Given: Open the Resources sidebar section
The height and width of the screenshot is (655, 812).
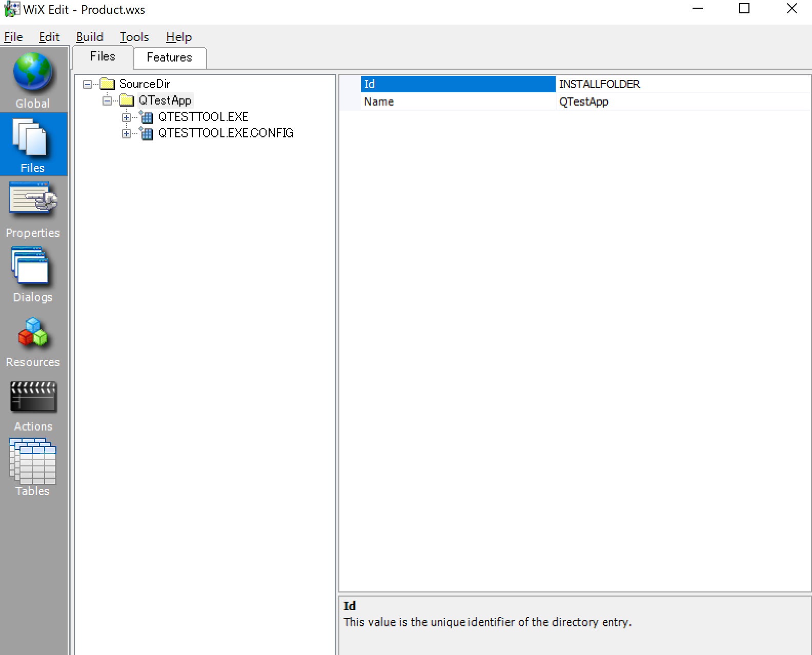Looking at the screenshot, I should coord(33,339).
